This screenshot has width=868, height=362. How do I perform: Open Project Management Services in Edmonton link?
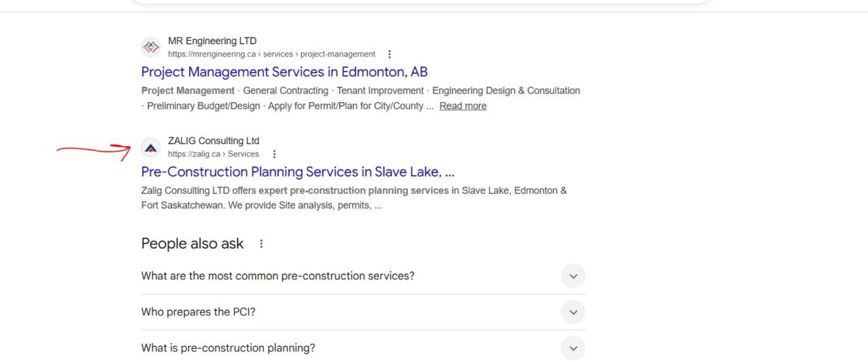coord(284,72)
